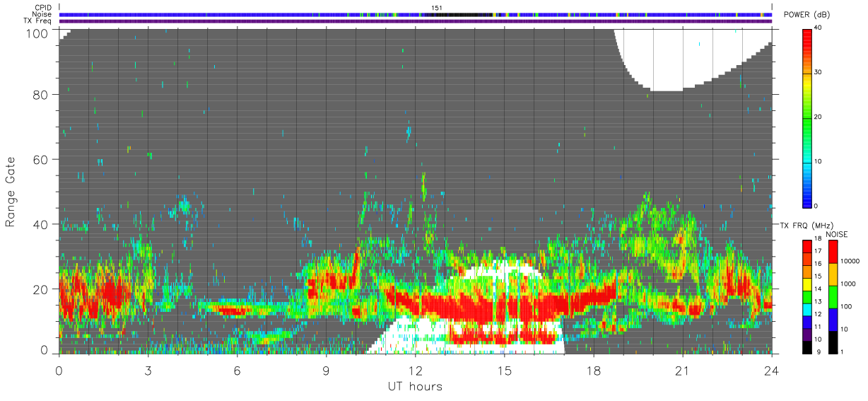Pick the cyan swatch in TX FRQ legend
The image size is (868, 401).
point(807,309)
